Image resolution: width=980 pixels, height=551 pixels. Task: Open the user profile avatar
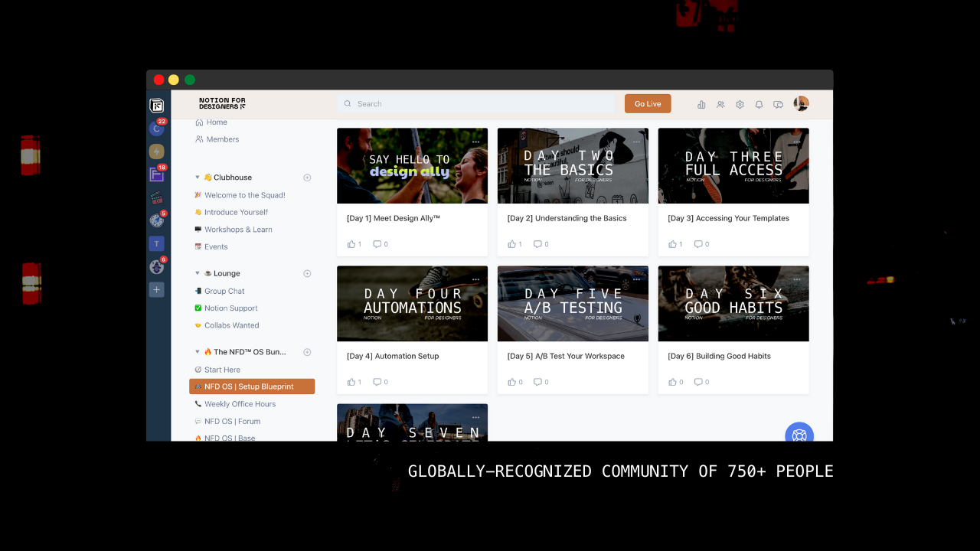[x=801, y=103]
